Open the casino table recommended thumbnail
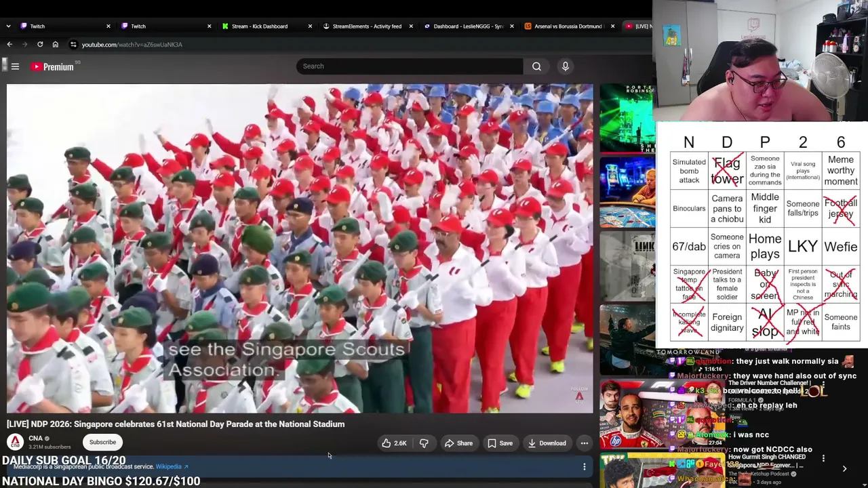 pyautogui.click(x=627, y=193)
